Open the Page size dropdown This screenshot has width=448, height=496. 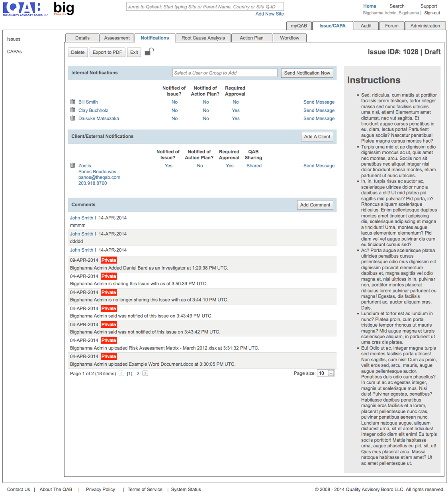pos(331,373)
